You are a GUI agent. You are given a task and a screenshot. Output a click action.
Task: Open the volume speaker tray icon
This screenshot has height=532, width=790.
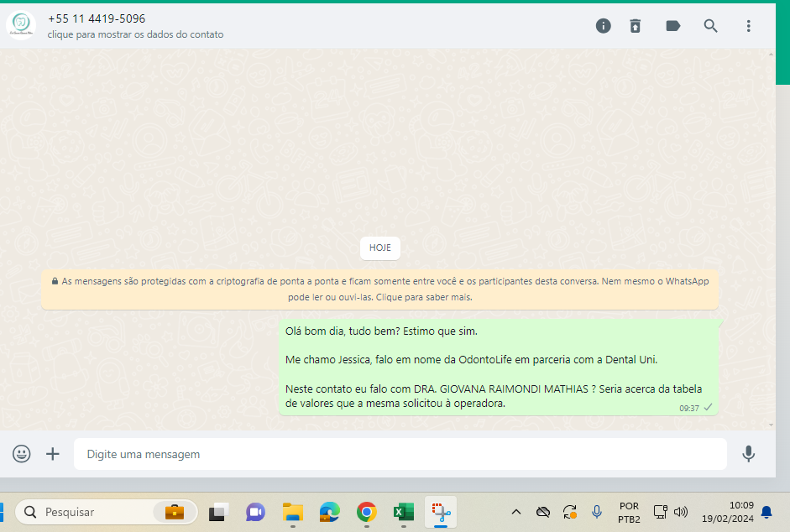click(x=681, y=513)
